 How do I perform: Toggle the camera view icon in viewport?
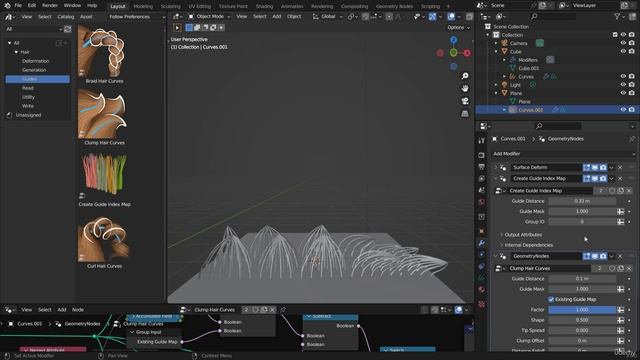tap(465, 101)
